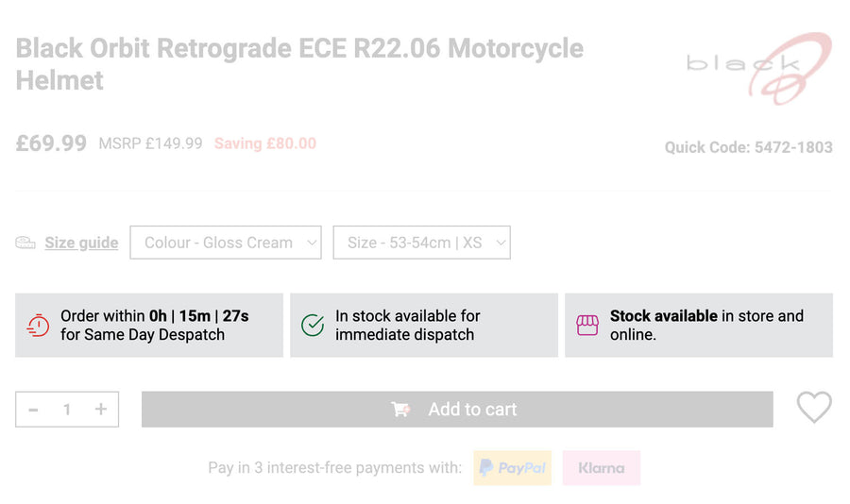Open the Colour - Gloss Cream dropdown

tap(226, 243)
